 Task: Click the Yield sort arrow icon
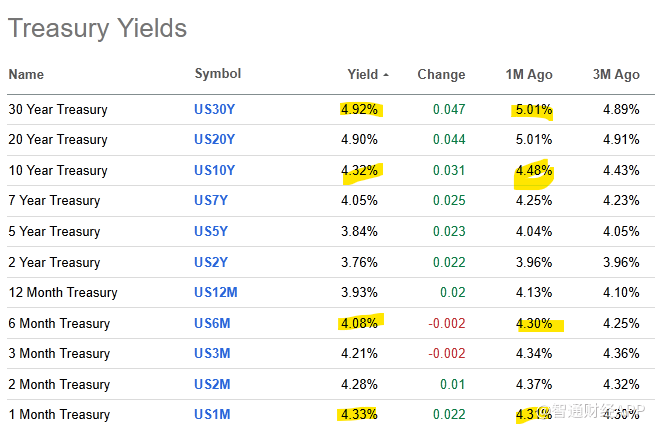pos(386,75)
